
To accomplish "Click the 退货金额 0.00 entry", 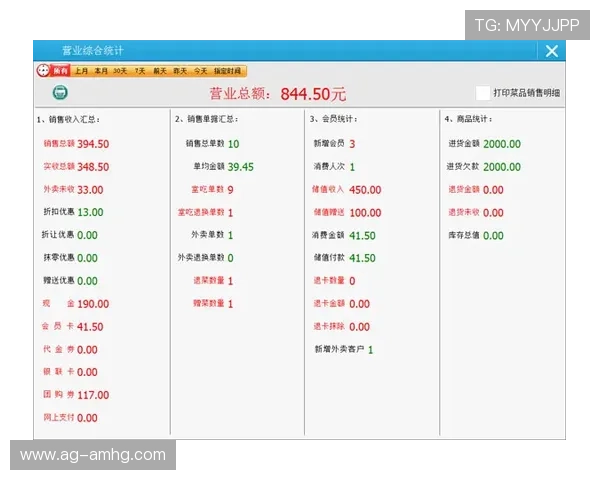I will tap(476, 190).
